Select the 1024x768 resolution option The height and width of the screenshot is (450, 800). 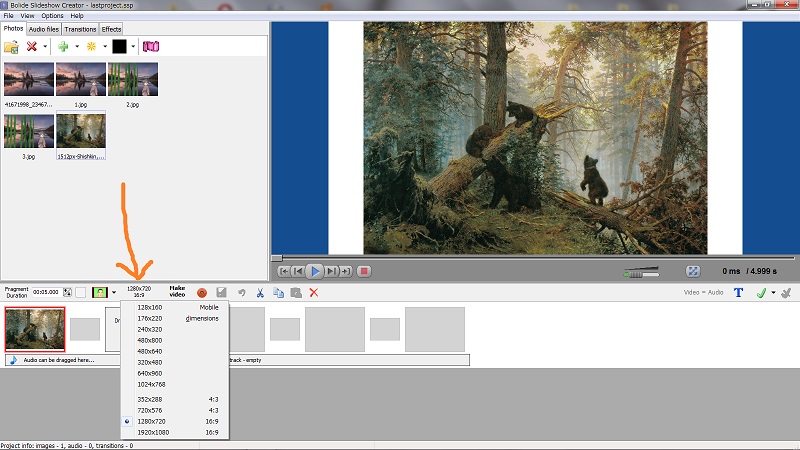click(x=175, y=385)
